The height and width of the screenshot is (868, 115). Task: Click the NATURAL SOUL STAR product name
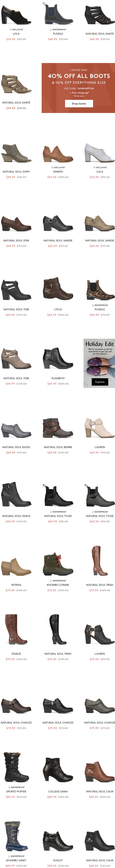[x=16, y=241]
